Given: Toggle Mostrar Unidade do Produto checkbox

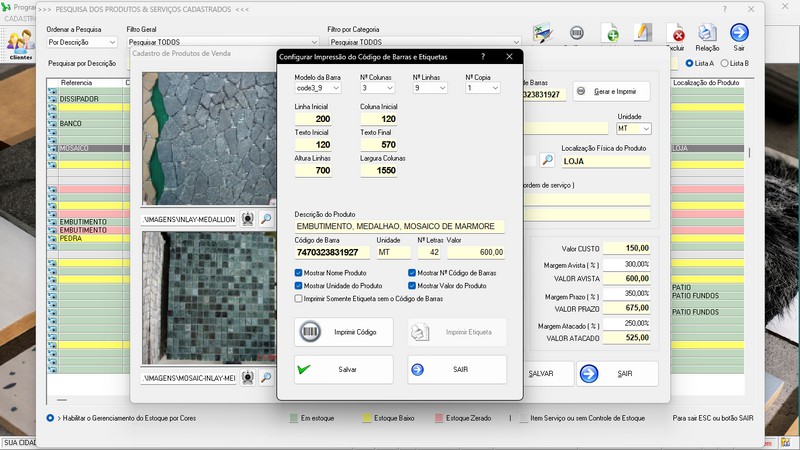Looking at the screenshot, I should 298,286.
